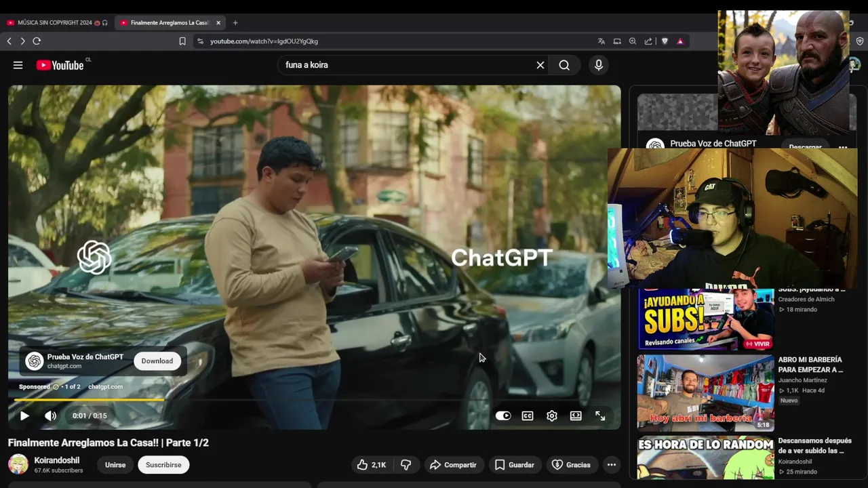Open ES HORA DE LO RANDOM thumbnail
The height and width of the screenshot is (488, 868).
[705, 458]
